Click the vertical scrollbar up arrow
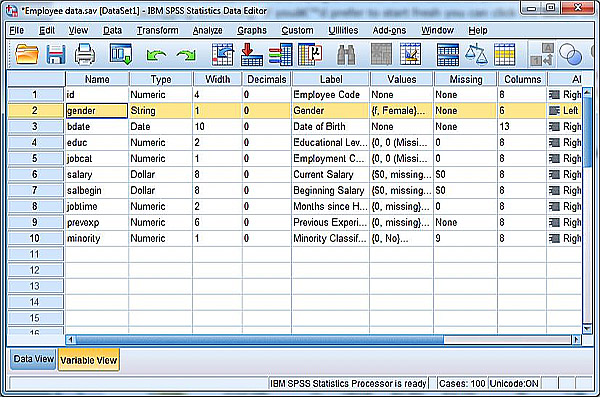The height and width of the screenshot is (400, 600). 587,92
